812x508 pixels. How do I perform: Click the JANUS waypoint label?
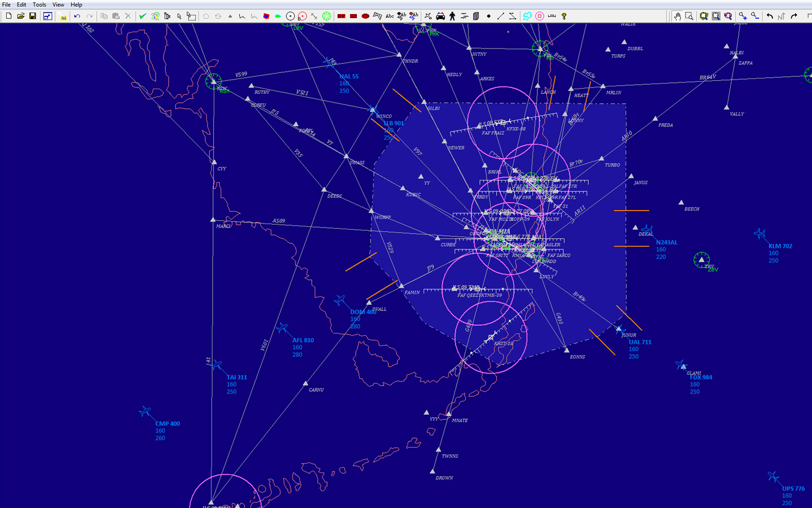click(641, 183)
